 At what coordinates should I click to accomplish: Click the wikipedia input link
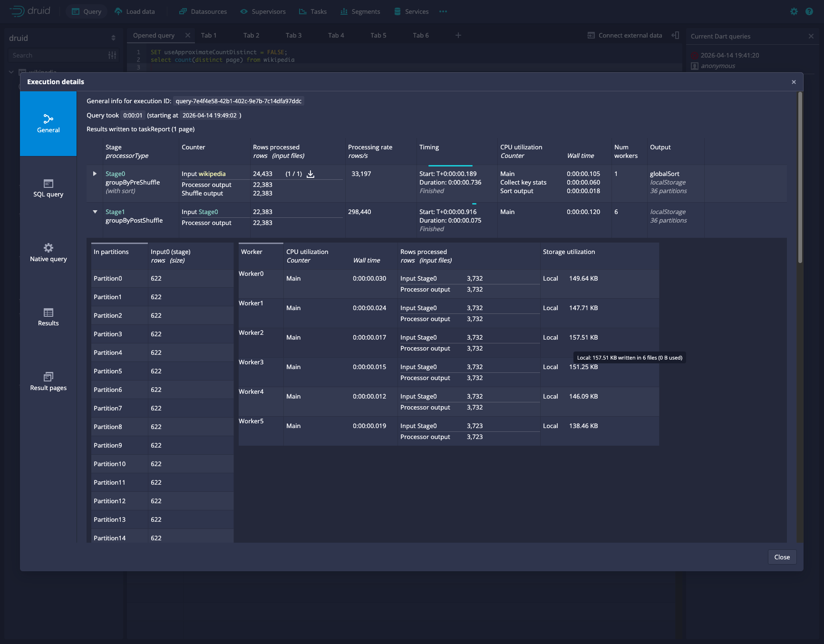click(212, 174)
